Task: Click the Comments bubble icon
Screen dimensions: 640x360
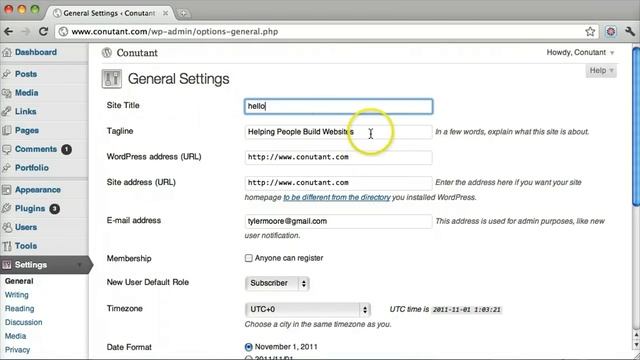Action: pos(7,149)
